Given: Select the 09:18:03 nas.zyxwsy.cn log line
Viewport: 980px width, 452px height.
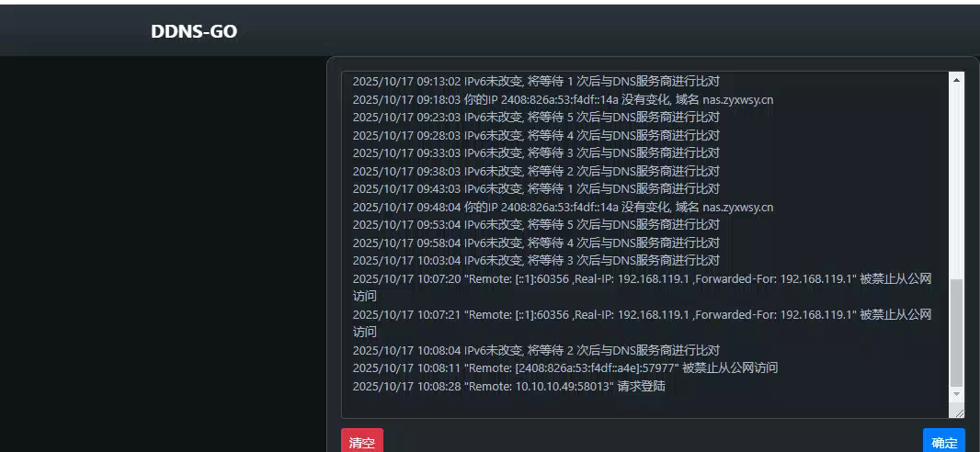Looking at the screenshot, I should pos(564,99).
